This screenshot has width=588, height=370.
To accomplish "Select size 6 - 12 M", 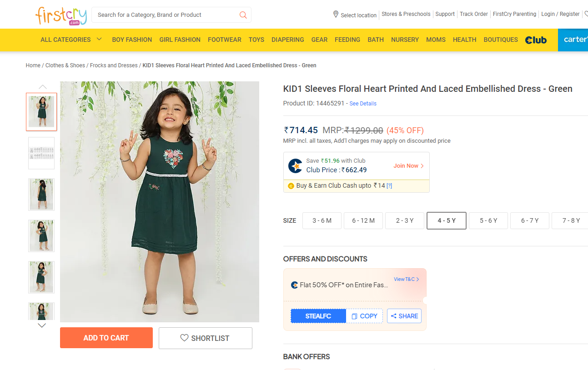I will click(363, 220).
